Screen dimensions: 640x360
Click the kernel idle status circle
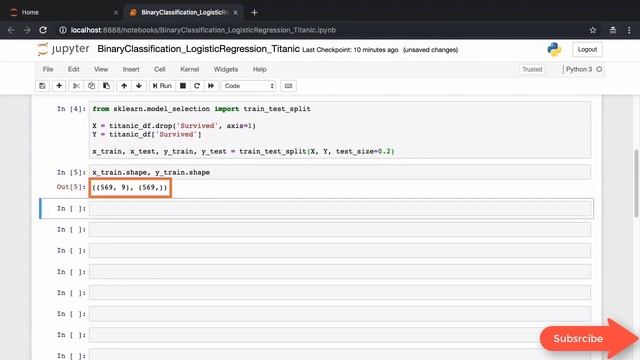click(599, 69)
